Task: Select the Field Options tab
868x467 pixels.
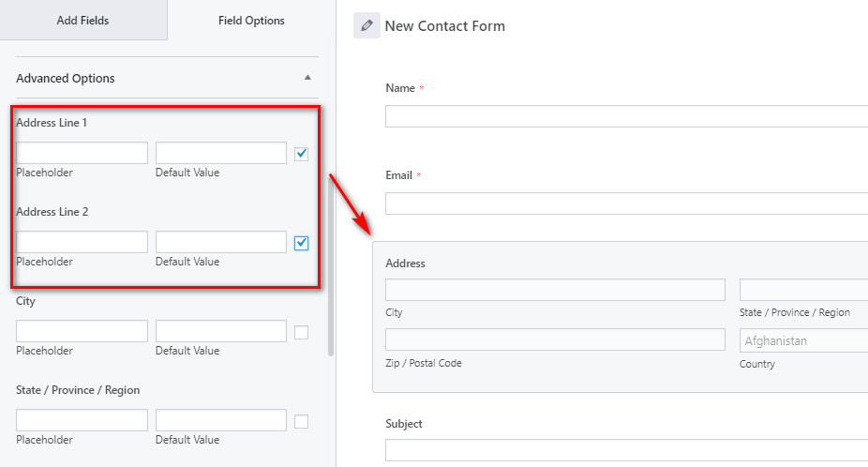Action: click(x=251, y=20)
